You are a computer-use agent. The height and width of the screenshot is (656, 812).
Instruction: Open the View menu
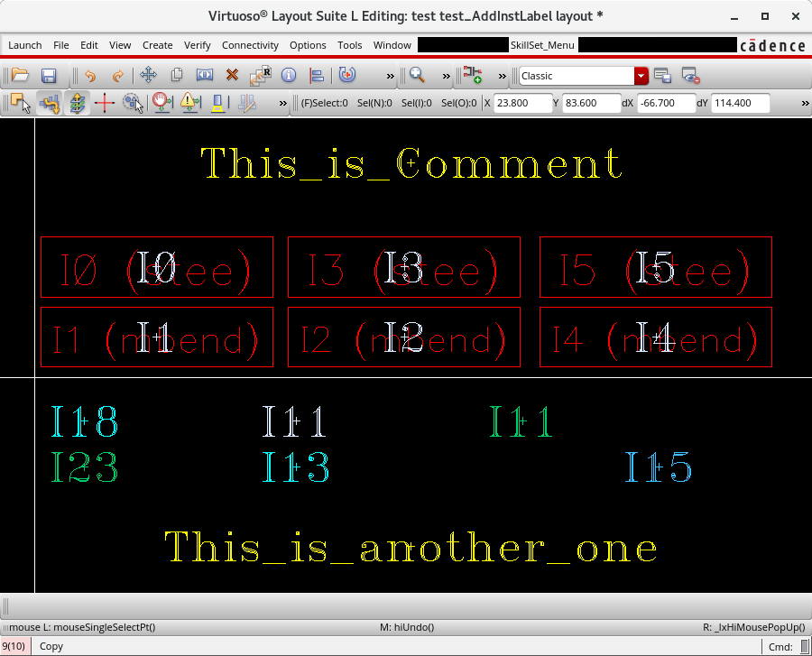[x=120, y=45]
